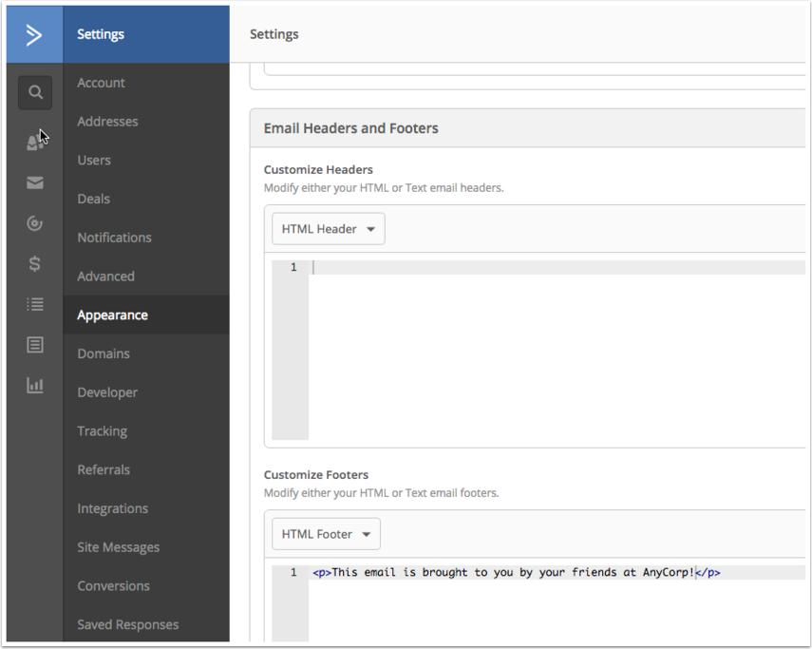Screen dimensions: 812x649
Task: Open the Campaigns envelope icon
Action: pyautogui.click(x=35, y=182)
